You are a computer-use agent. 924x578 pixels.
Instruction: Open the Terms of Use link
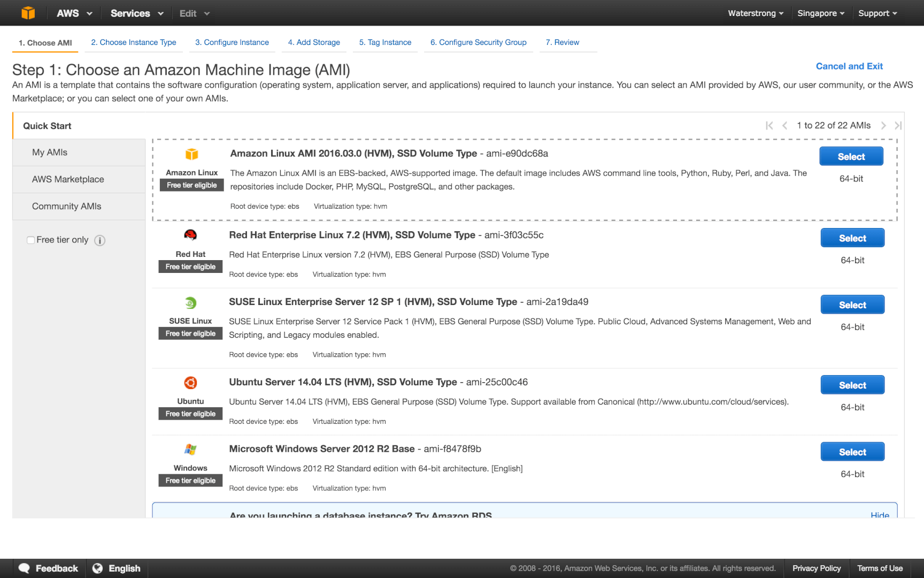[880, 568]
